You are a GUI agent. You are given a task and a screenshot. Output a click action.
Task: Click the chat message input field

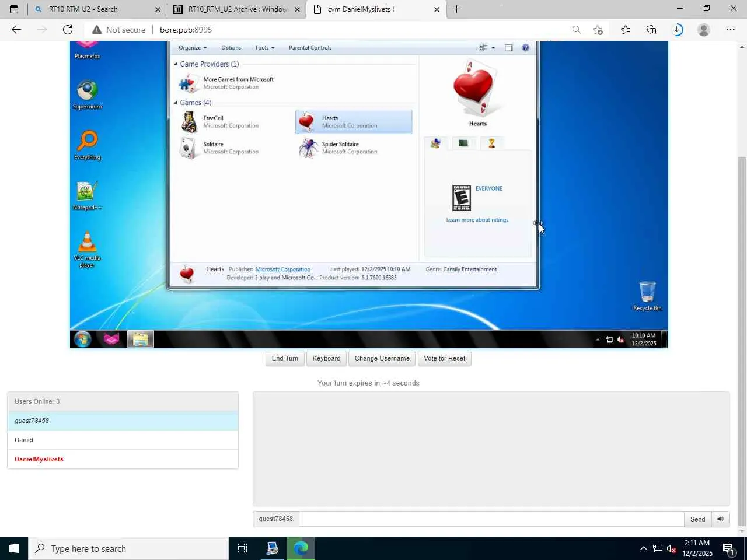click(x=491, y=519)
